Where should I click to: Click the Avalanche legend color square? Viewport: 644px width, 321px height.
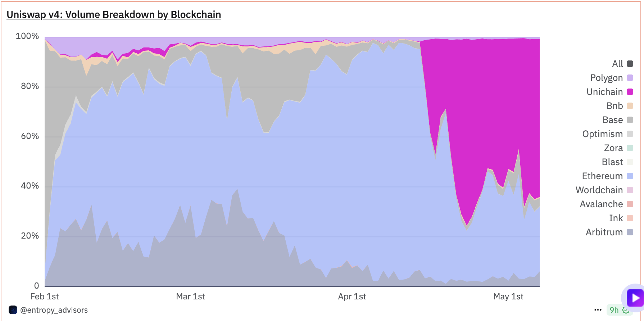tap(630, 204)
